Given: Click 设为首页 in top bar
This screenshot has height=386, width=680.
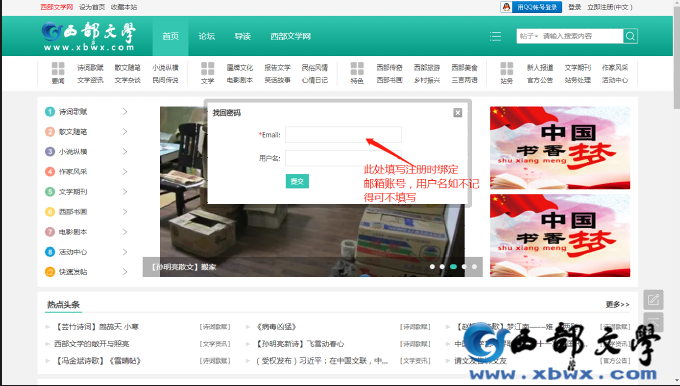Looking at the screenshot, I should click(92, 7).
